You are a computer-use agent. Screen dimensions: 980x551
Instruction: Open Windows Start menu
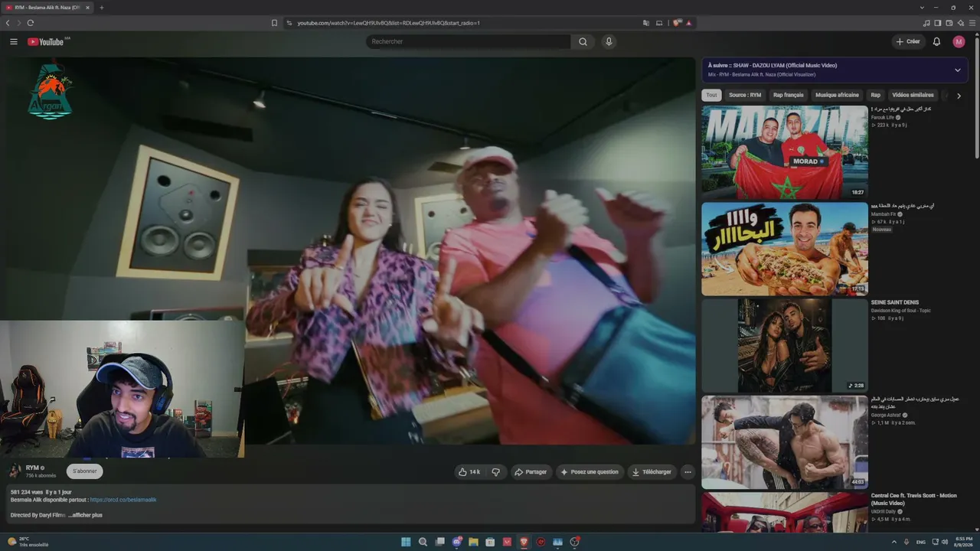[406, 542]
